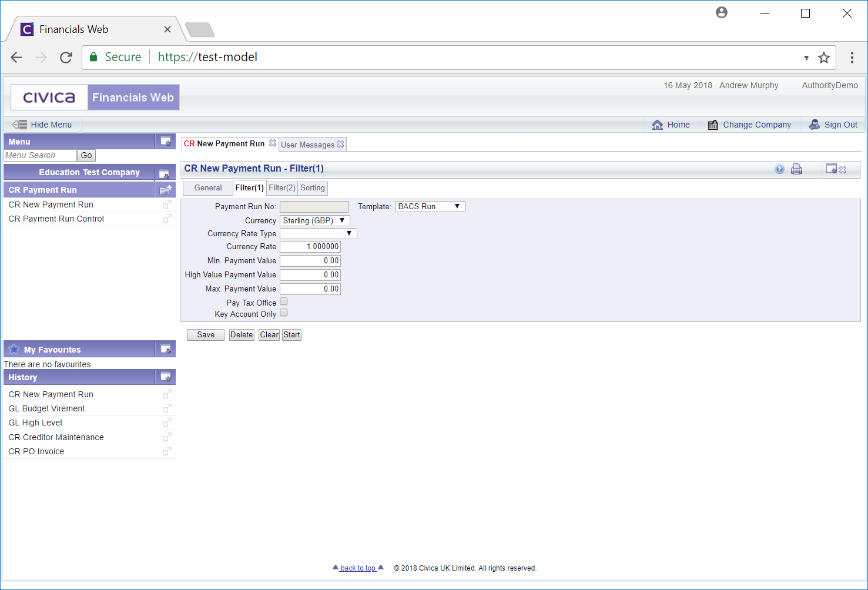This screenshot has width=868, height=590.
Task: Open CR Creditor Maintenance from History
Action: pyautogui.click(x=56, y=437)
